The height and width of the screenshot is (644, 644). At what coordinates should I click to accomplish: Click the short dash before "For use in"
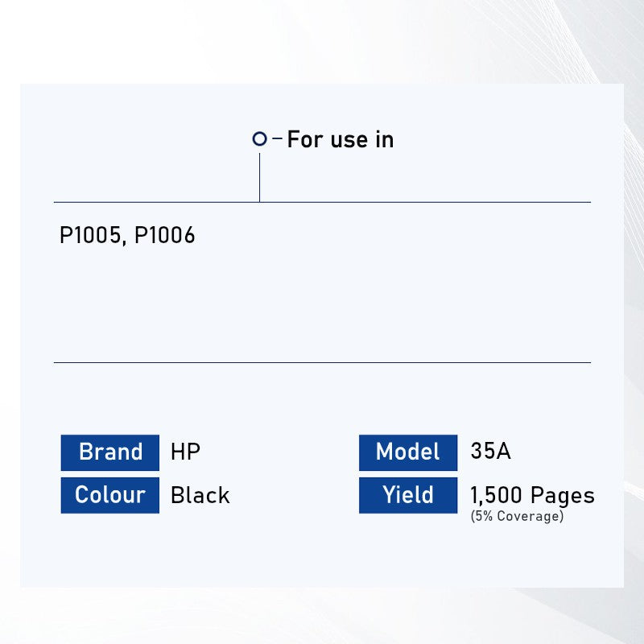(278, 139)
